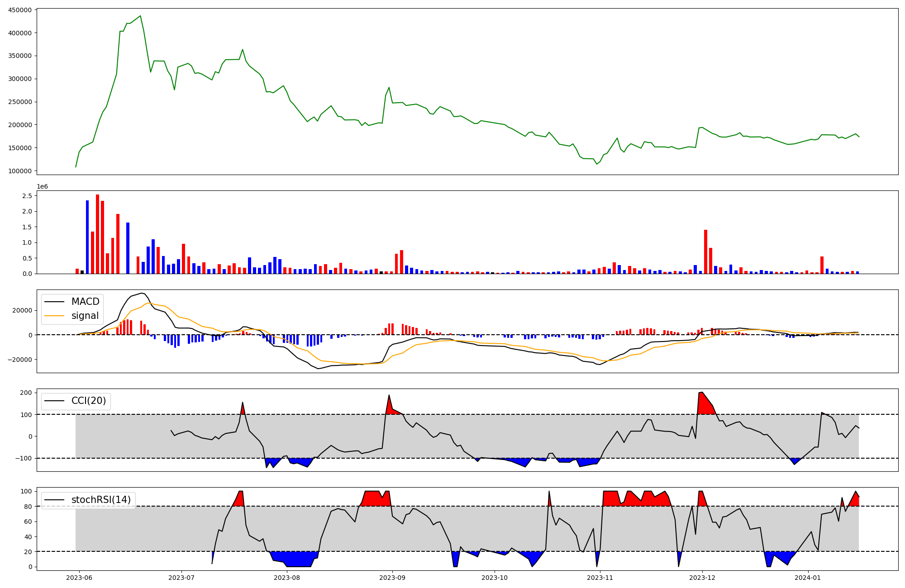This screenshot has width=905, height=588.
Task: Click the tall red December volume spike bar
Action: 705,251
